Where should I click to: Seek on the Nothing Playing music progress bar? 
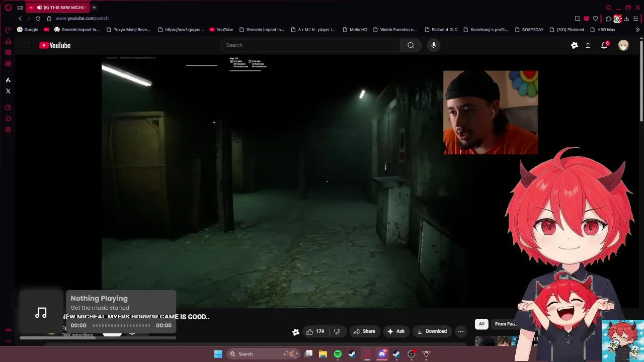(x=121, y=326)
